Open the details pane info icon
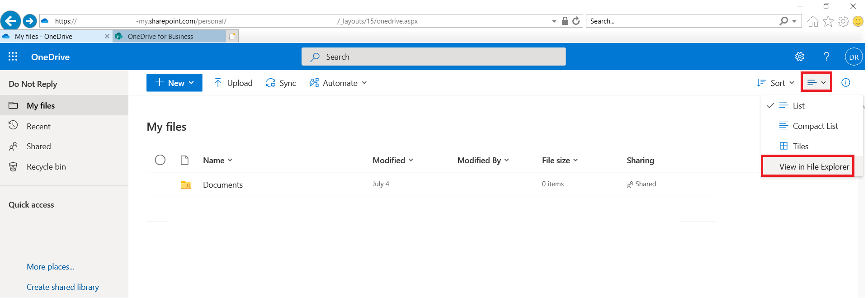 (845, 83)
